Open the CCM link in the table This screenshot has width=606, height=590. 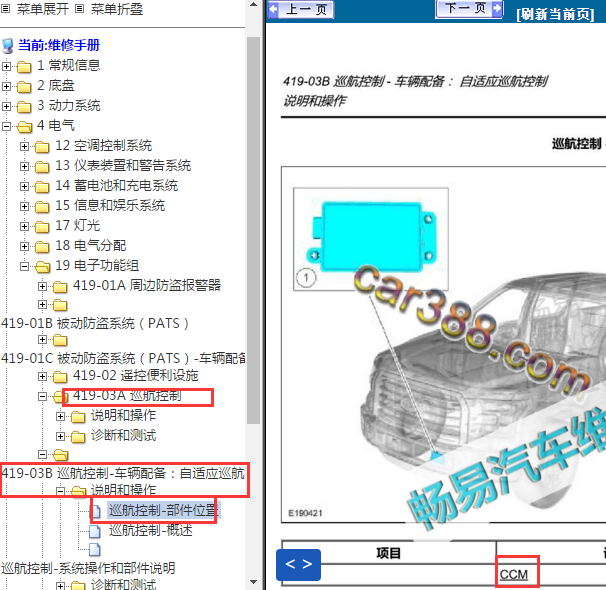514,574
